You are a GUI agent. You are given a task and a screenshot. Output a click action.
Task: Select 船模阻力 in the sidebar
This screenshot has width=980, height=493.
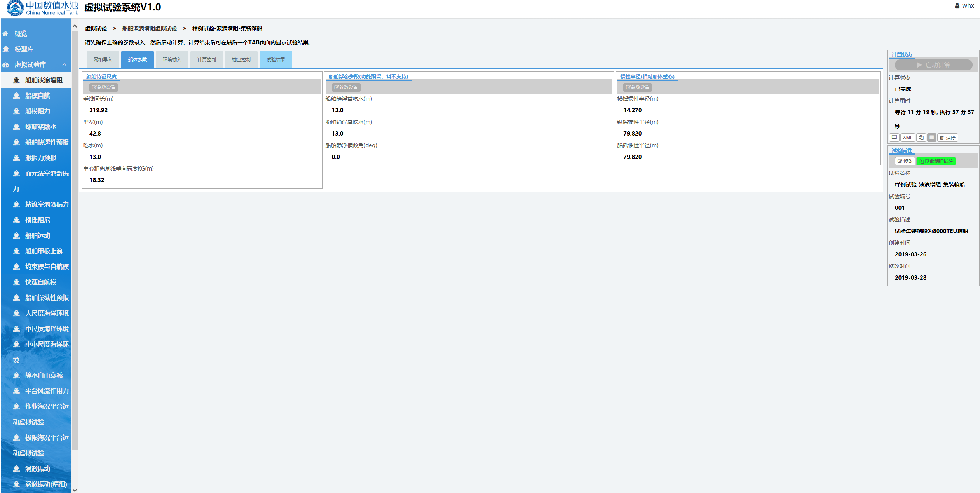click(x=38, y=111)
